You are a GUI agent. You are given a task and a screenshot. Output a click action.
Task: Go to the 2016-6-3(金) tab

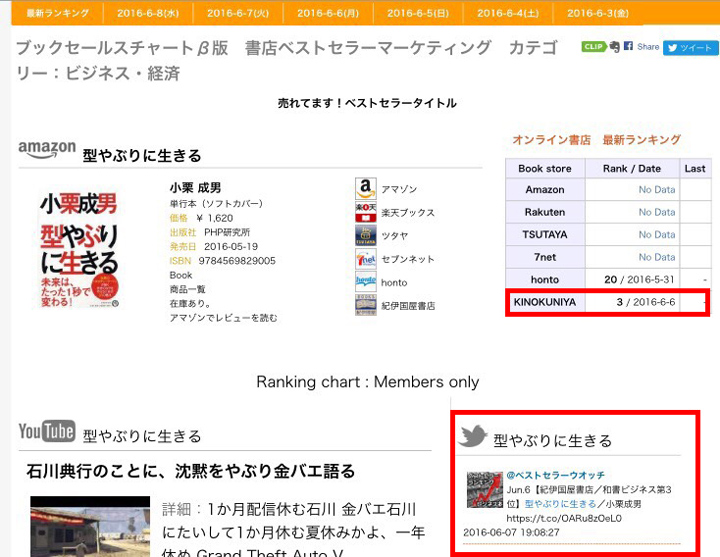[x=597, y=13]
